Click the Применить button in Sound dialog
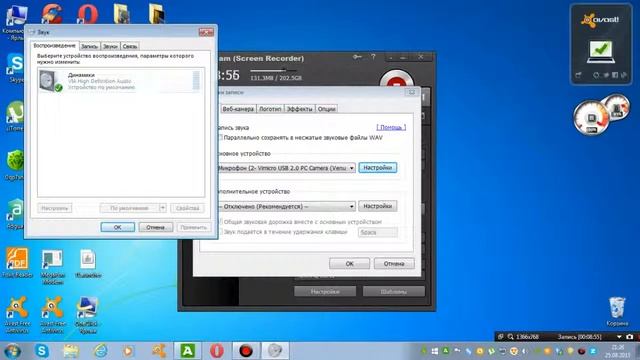Screen dimensions: 640x360 (194, 227)
